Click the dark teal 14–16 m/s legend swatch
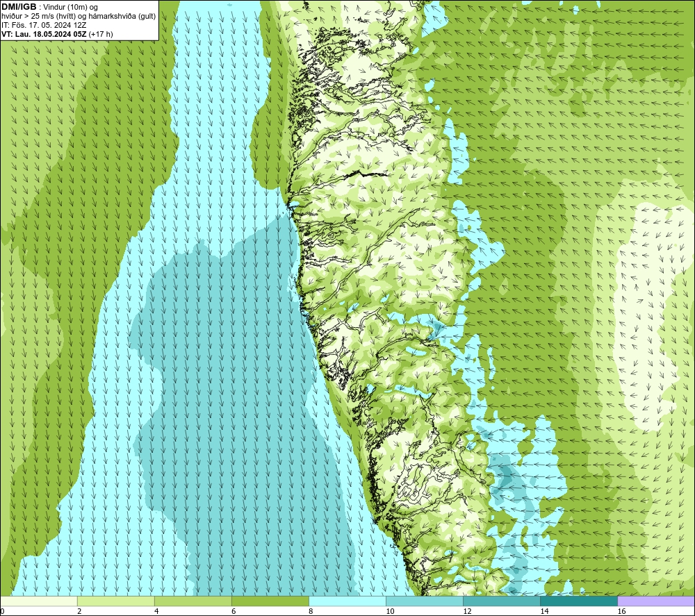Screen dimensions: 695x616 pos(579,601)
